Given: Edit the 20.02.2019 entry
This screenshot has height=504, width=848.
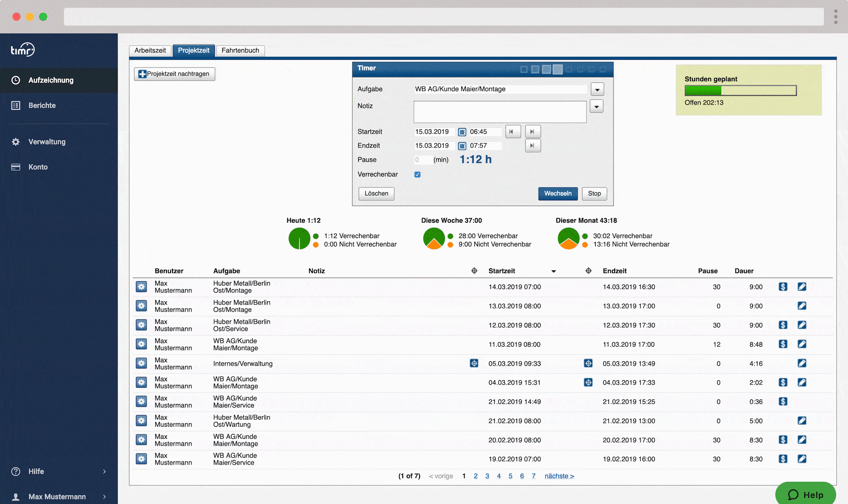Looking at the screenshot, I should 802,440.
